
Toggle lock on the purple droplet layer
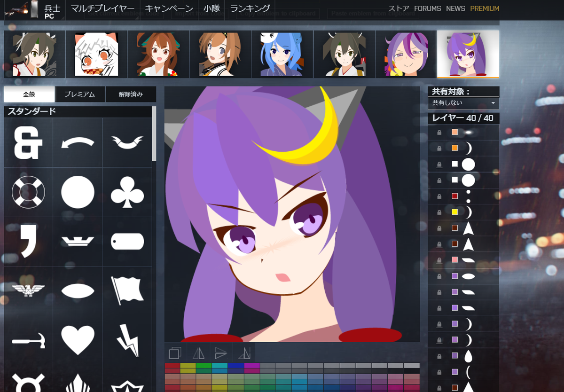click(439, 356)
